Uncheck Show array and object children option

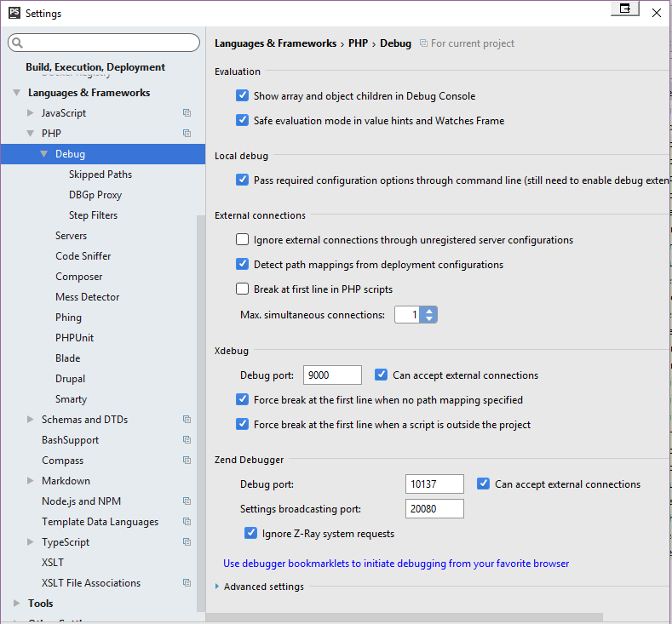pyautogui.click(x=243, y=96)
